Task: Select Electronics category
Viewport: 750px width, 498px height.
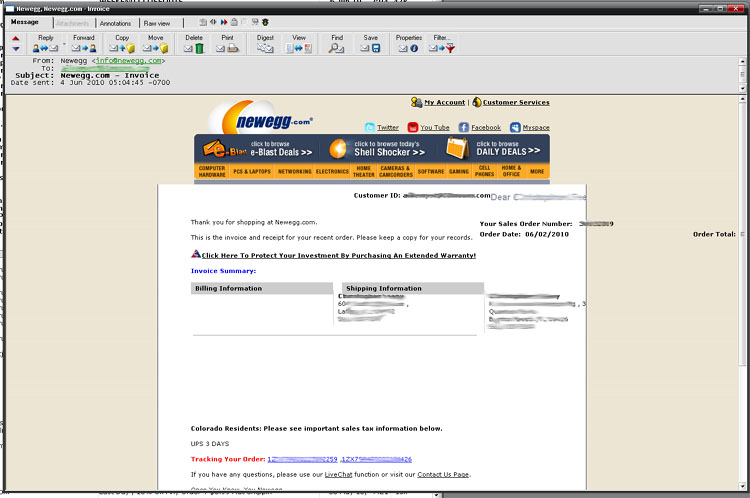Action: click(x=332, y=171)
